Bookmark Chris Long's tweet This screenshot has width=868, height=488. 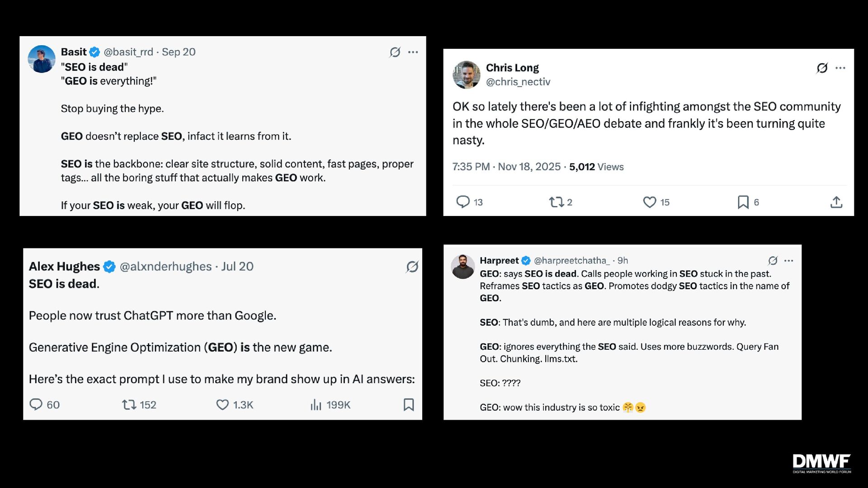pos(743,202)
